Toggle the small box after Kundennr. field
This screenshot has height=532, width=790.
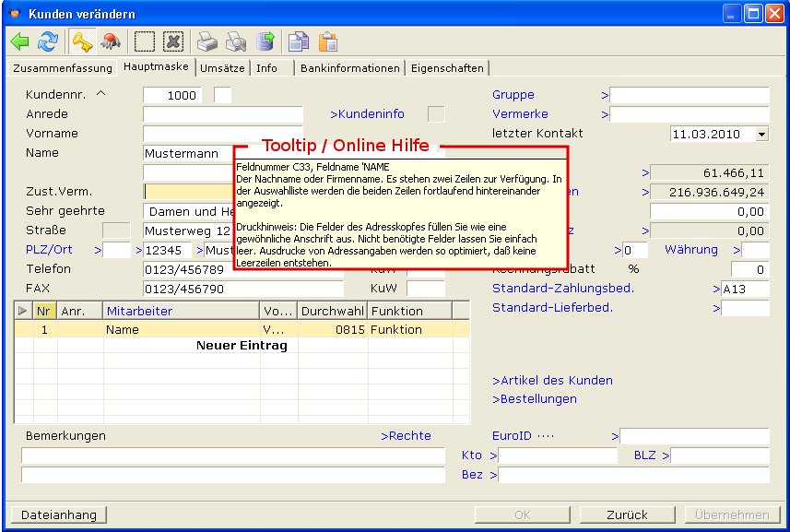222,95
